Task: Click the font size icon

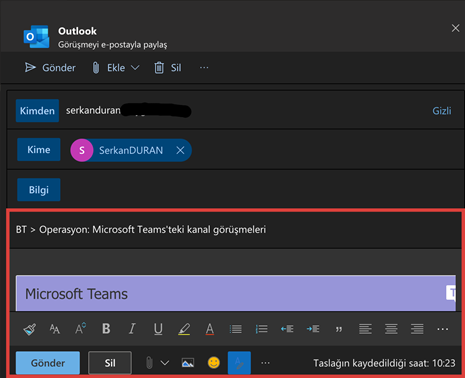Action: 55,329
